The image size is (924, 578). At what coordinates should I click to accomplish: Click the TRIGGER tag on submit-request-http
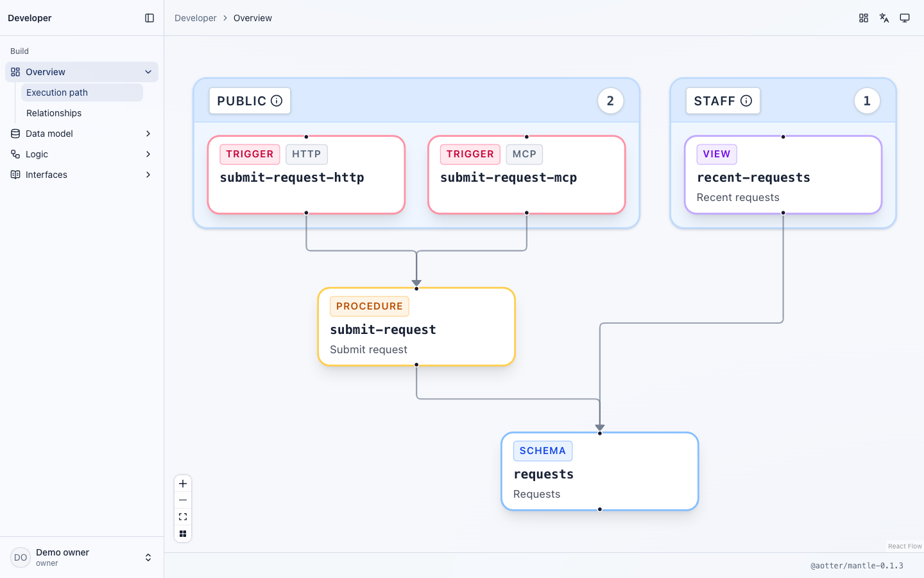tap(250, 154)
